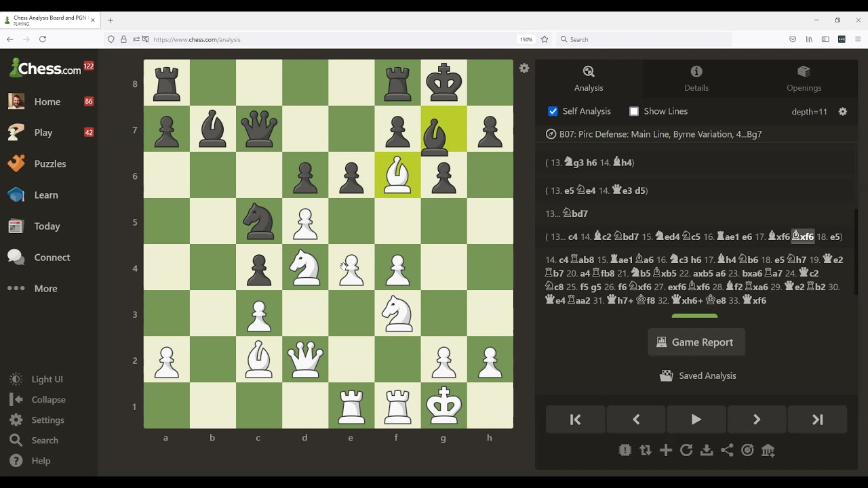Open the browser library icon
The image size is (868, 488).
tap(809, 39)
